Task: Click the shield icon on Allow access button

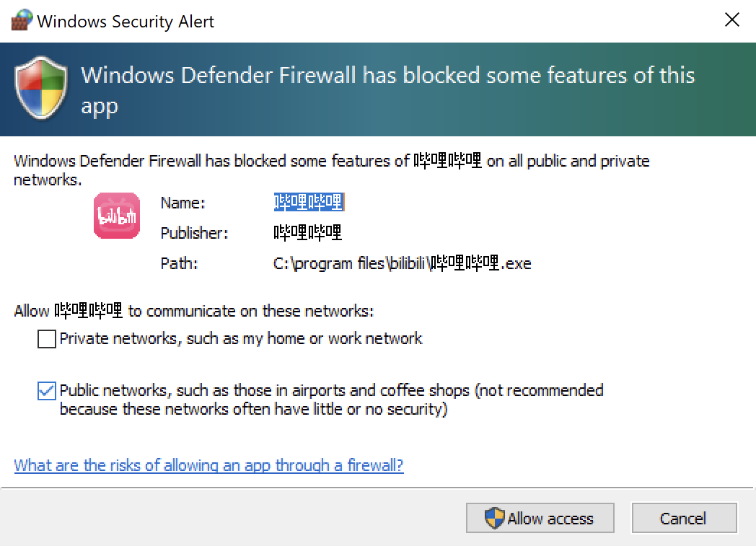Action: click(x=494, y=518)
